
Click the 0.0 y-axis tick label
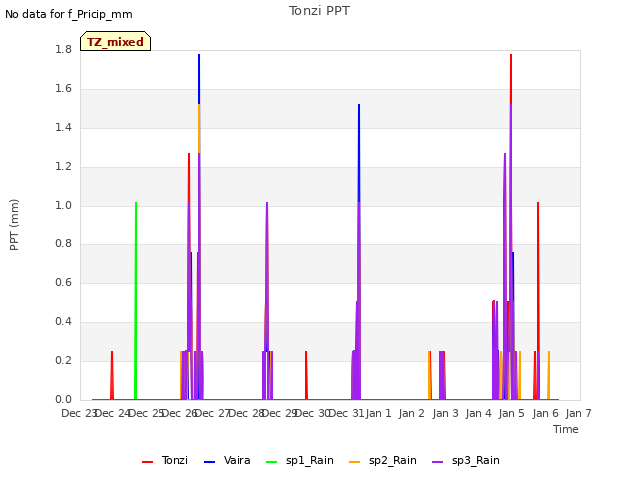click(x=63, y=399)
